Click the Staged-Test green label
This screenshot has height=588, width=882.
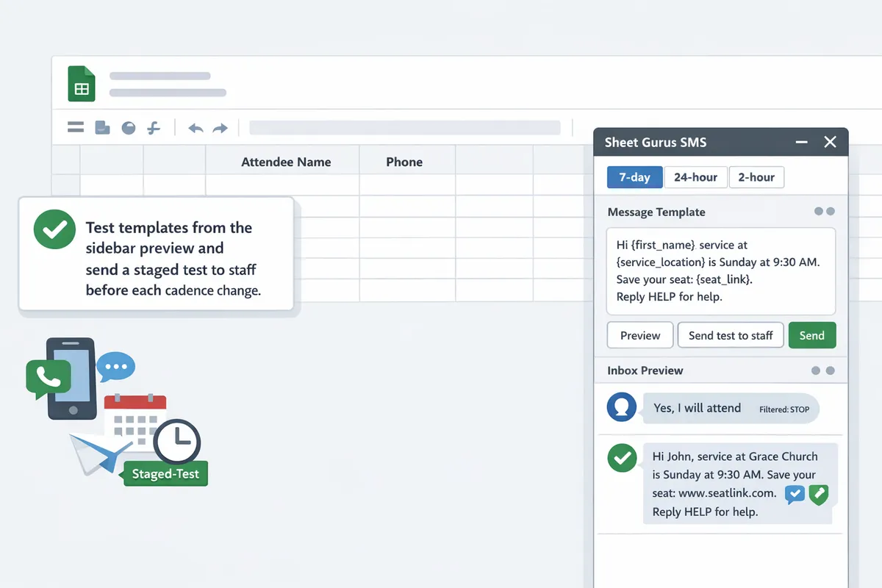coord(165,473)
